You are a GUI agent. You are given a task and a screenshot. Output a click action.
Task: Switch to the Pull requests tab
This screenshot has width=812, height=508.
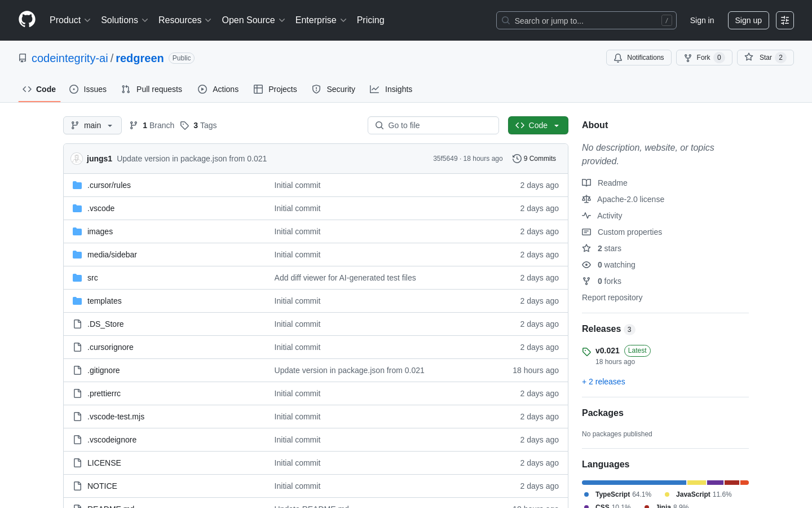point(152,89)
